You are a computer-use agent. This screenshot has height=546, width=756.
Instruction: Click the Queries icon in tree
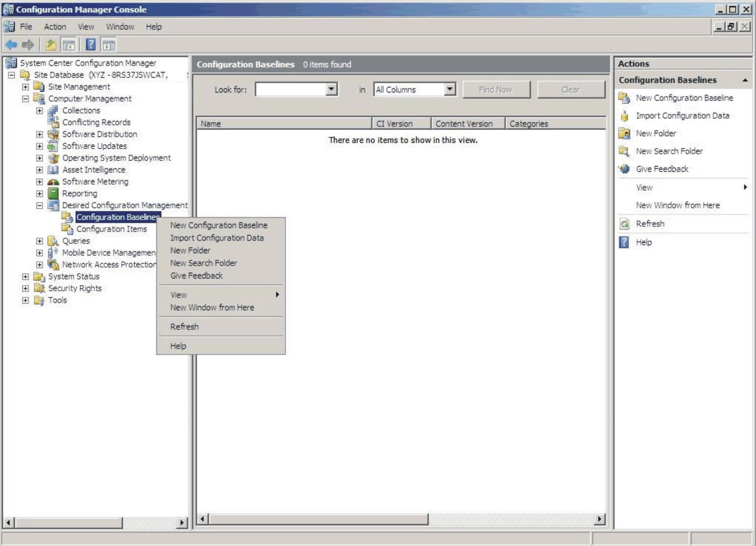[x=53, y=241]
